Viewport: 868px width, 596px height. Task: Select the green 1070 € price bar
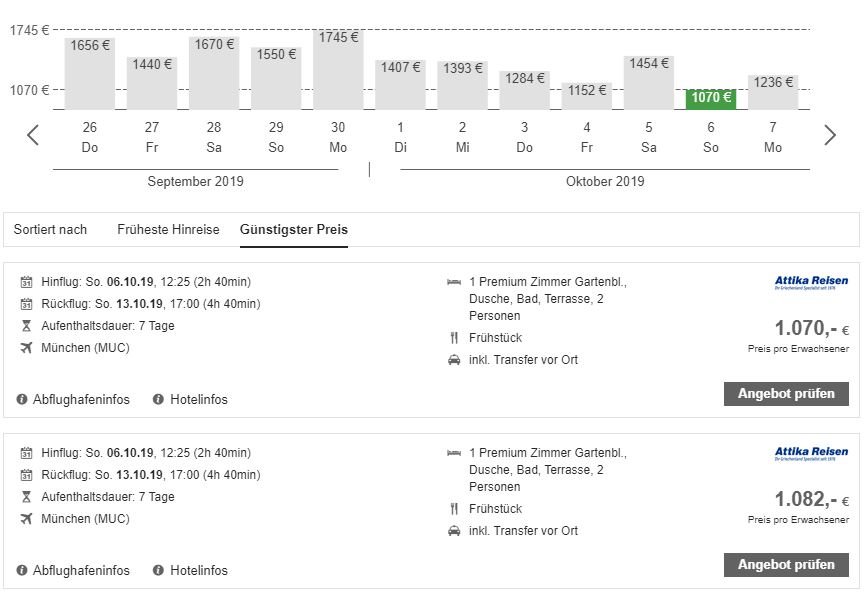pos(711,98)
